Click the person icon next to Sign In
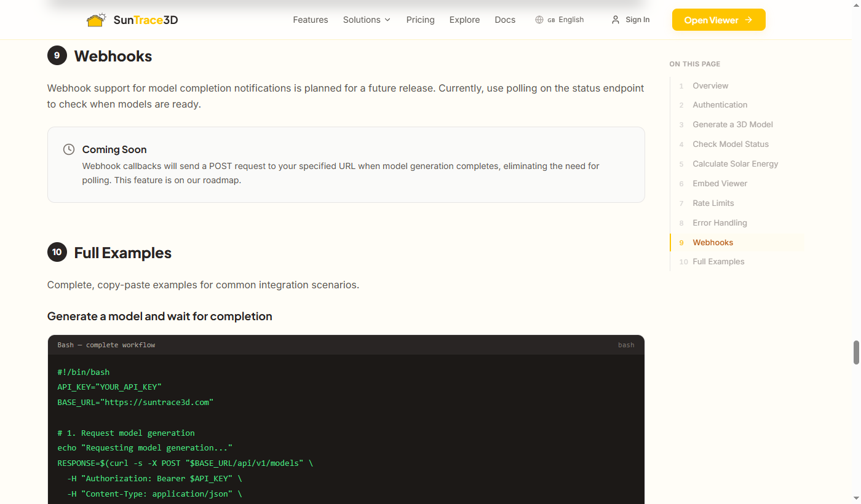The height and width of the screenshot is (504, 861). pos(615,19)
